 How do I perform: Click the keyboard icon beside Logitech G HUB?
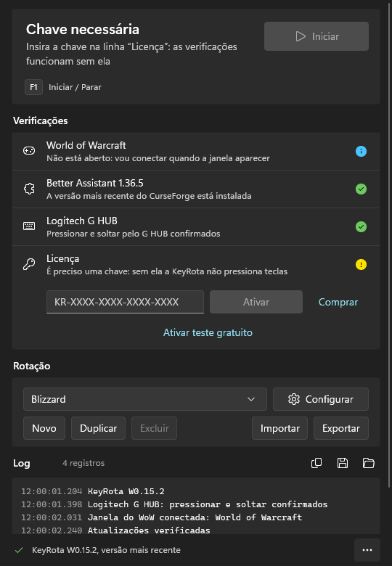tap(29, 226)
